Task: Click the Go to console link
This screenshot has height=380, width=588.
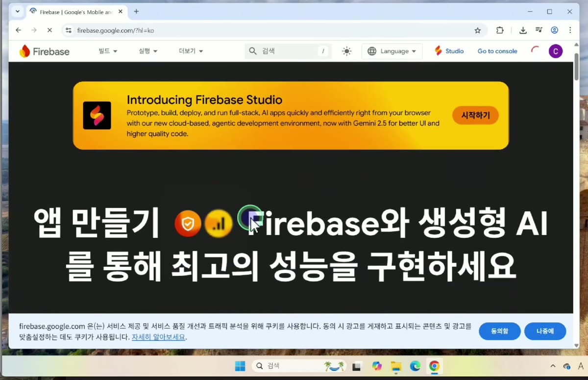Action: [x=497, y=51]
